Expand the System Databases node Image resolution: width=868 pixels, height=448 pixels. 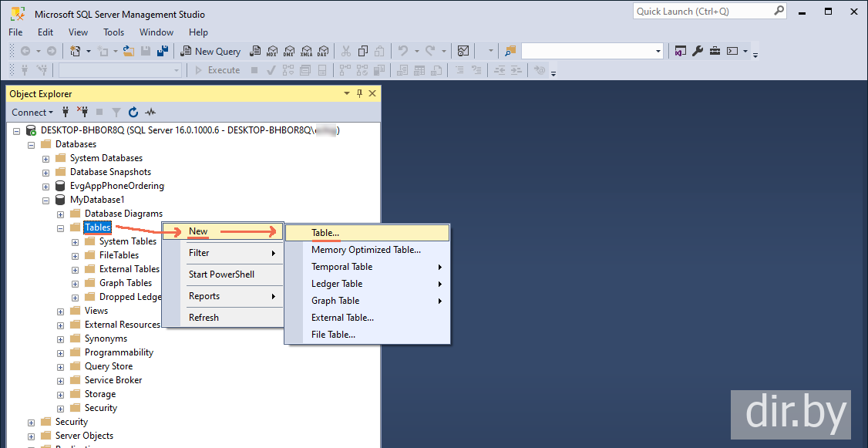tap(46, 158)
